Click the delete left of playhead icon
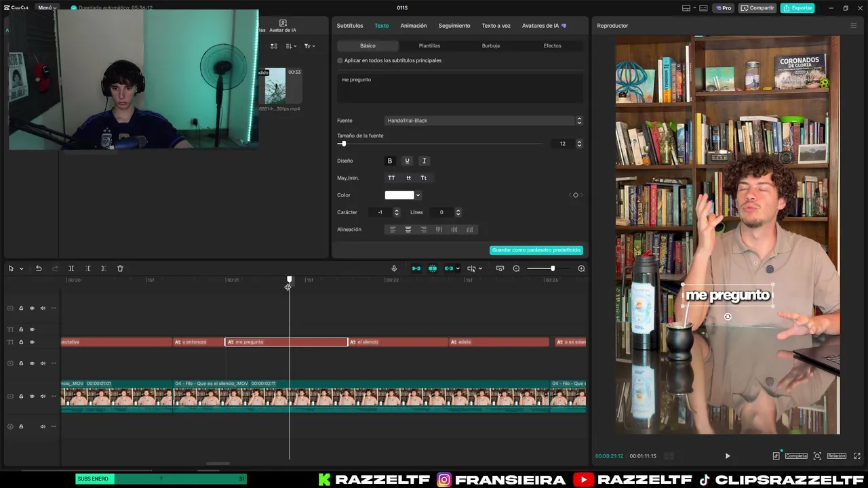Image resolution: width=868 pixels, height=488 pixels. point(87,268)
